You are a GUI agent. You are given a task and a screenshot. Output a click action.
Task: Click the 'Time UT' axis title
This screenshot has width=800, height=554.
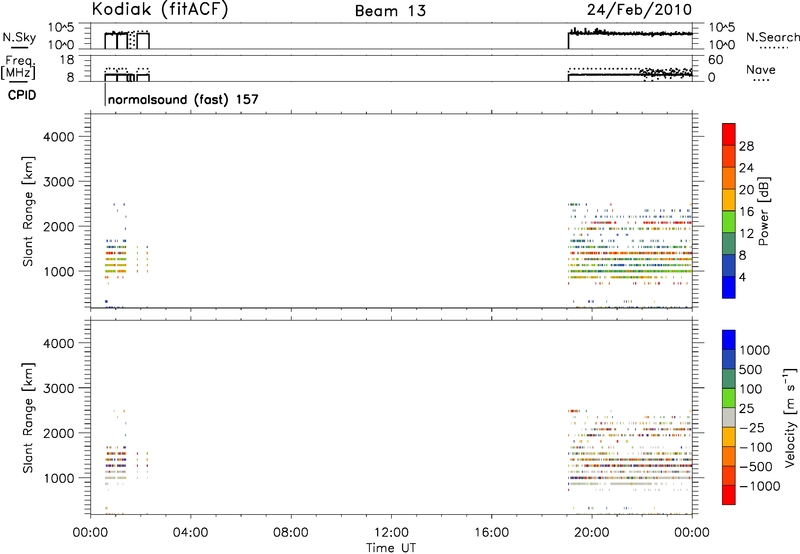(x=391, y=548)
